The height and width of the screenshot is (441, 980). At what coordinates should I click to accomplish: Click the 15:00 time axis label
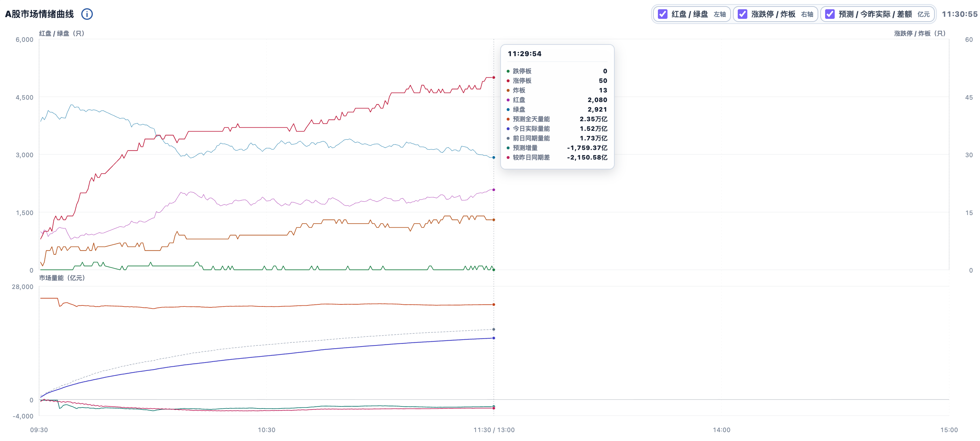[949, 430]
